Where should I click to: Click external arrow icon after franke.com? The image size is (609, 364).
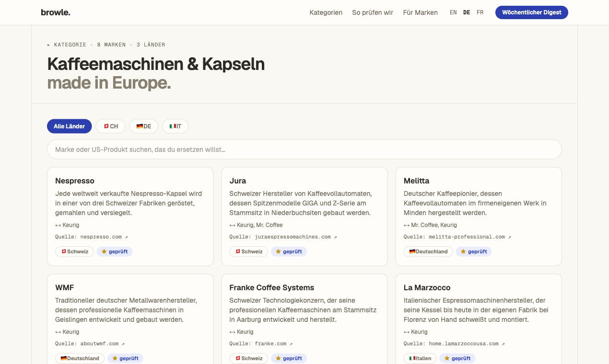(291, 343)
